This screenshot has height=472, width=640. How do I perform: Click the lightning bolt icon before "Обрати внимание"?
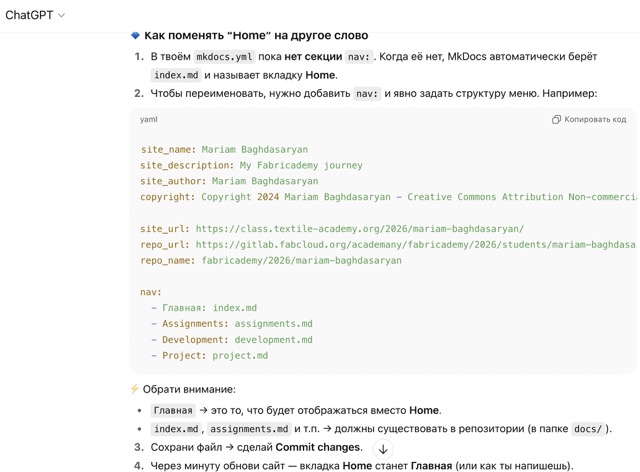(135, 389)
